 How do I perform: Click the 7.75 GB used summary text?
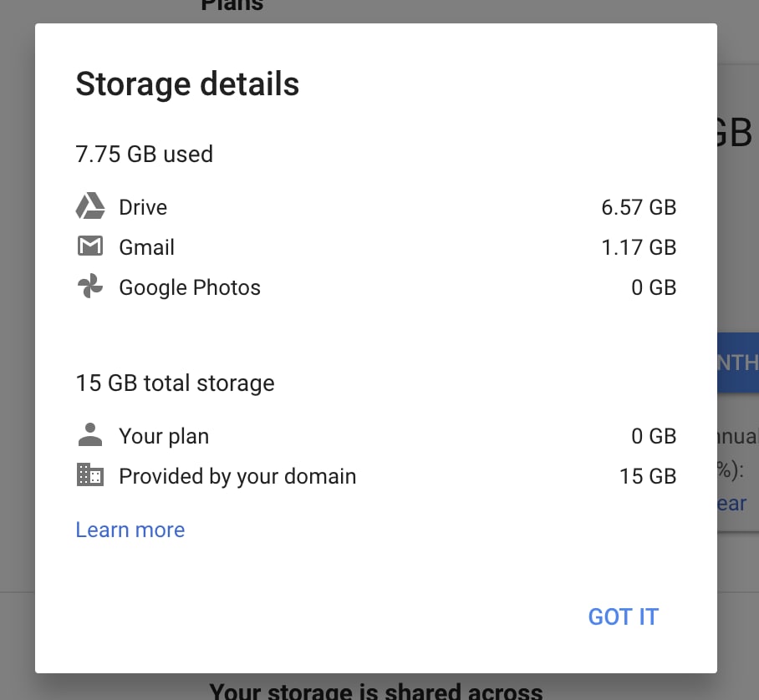click(x=145, y=155)
